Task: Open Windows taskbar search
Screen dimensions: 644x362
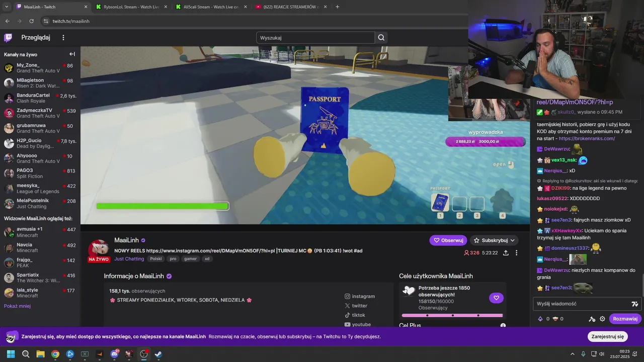Action: pyautogui.click(x=26, y=354)
